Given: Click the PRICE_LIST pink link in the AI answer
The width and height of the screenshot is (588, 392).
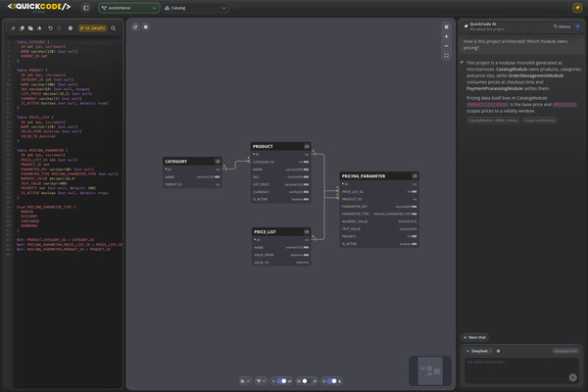Looking at the screenshot, I should point(564,105).
